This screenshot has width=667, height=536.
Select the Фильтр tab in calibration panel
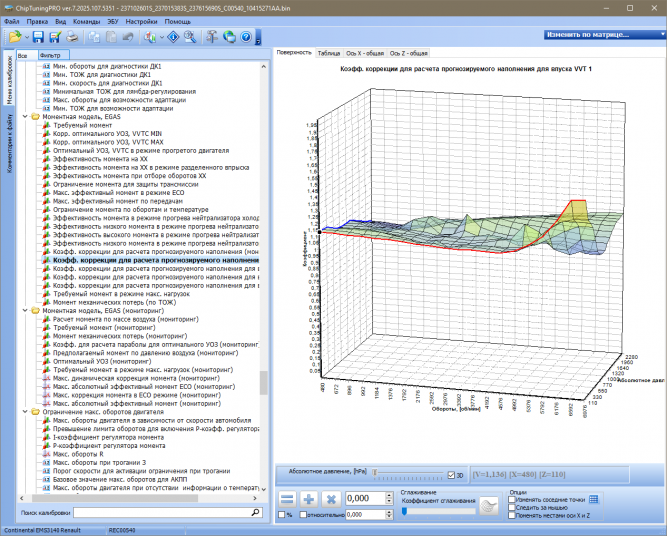tap(54, 55)
